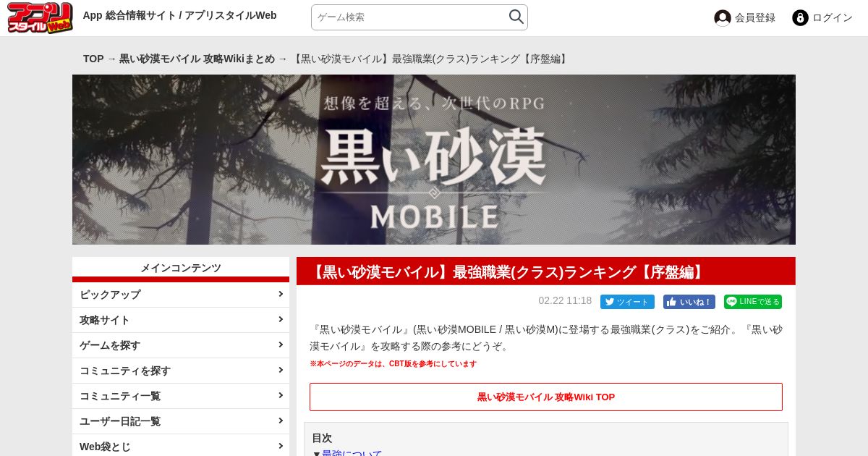The image size is (868, 456).
Task: Click the article title 最強職業(クラス)ランキング heading
Action: click(509, 272)
